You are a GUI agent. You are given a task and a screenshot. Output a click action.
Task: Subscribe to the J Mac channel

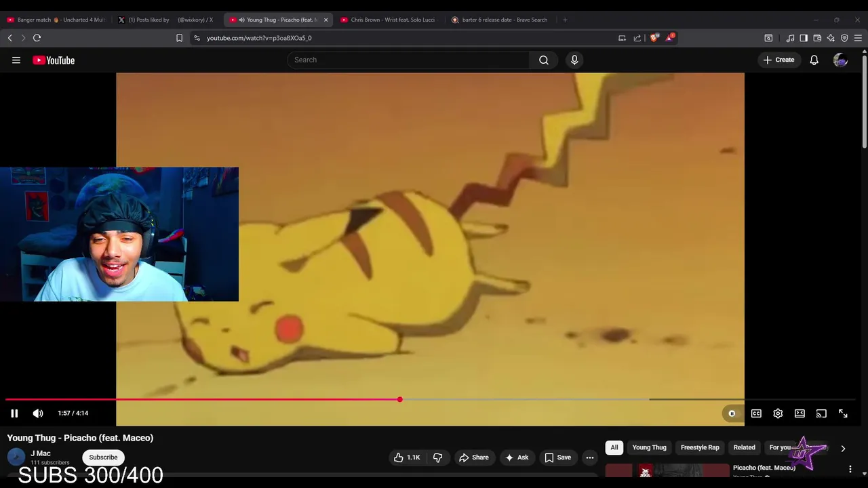tap(103, 457)
